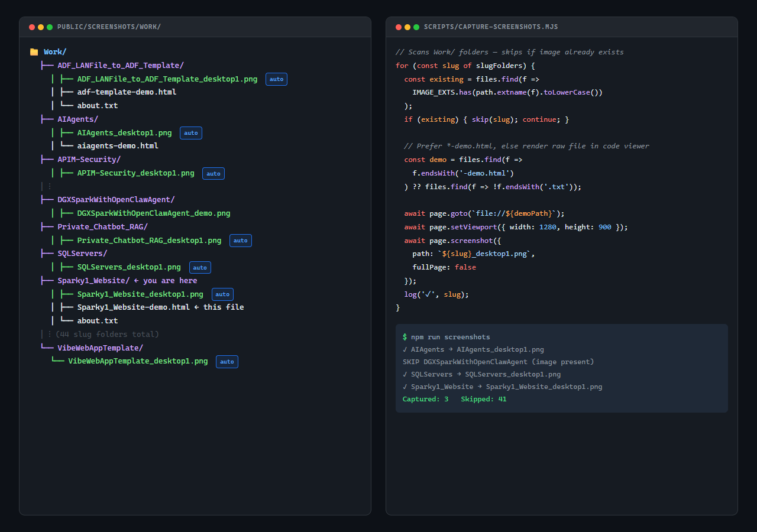
Task: Click the 'if (existing) { skip(slug)' line
Action: (487, 119)
